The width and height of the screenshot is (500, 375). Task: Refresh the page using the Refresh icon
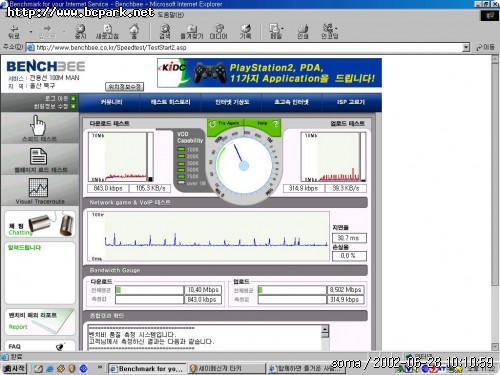click(107, 32)
